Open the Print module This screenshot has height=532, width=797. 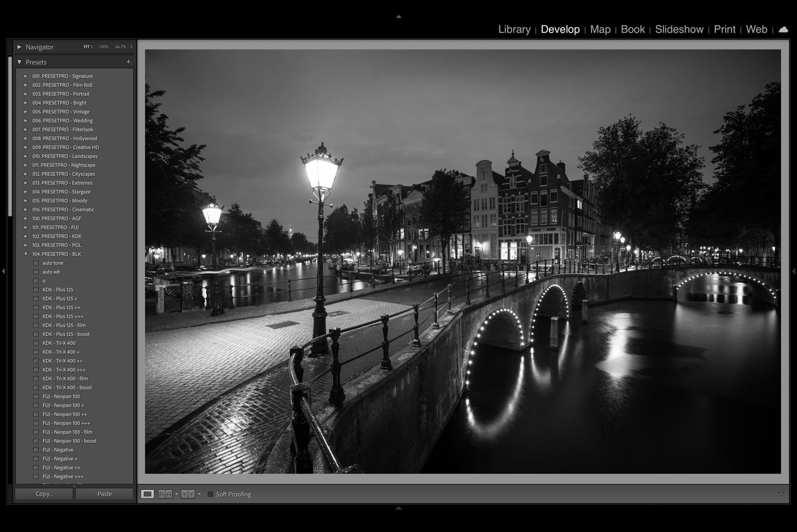tap(725, 30)
